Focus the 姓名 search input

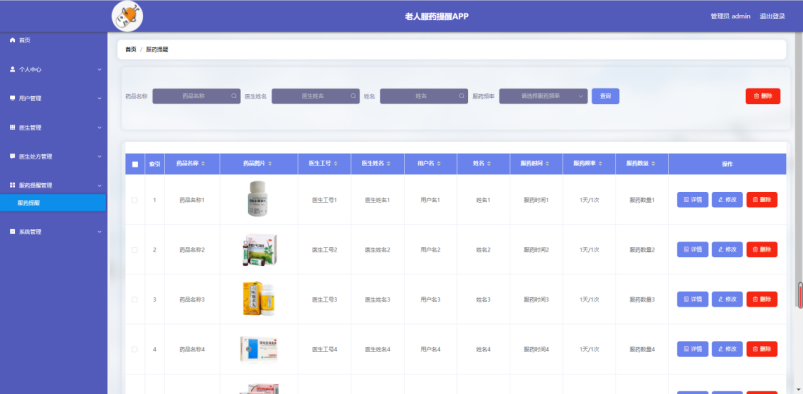click(424, 96)
